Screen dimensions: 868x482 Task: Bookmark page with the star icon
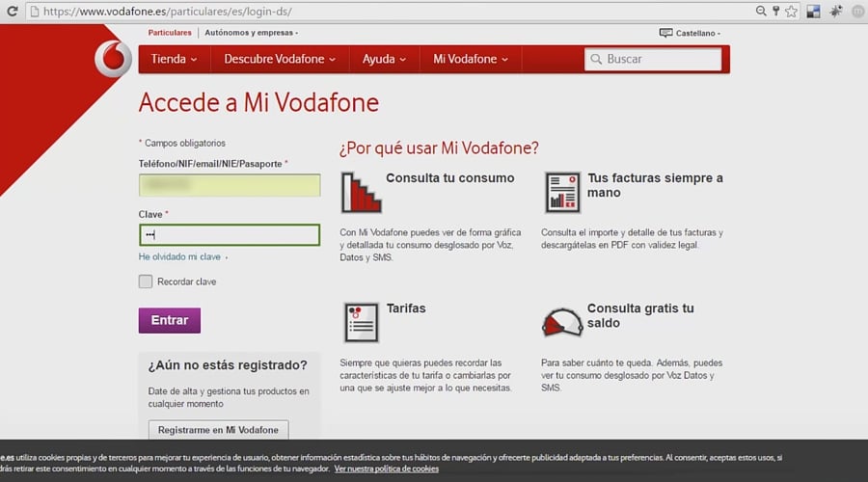792,11
